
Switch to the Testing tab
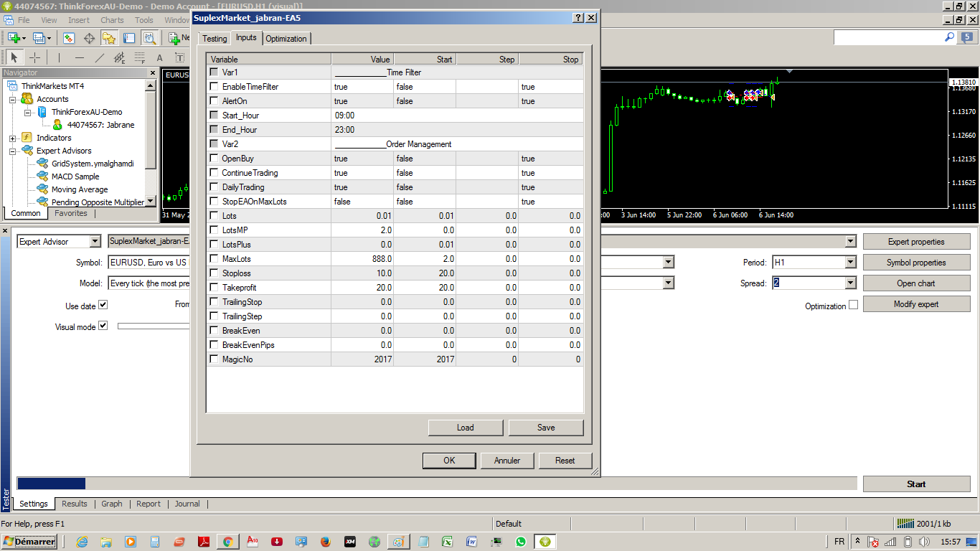click(x=214, y=39)
